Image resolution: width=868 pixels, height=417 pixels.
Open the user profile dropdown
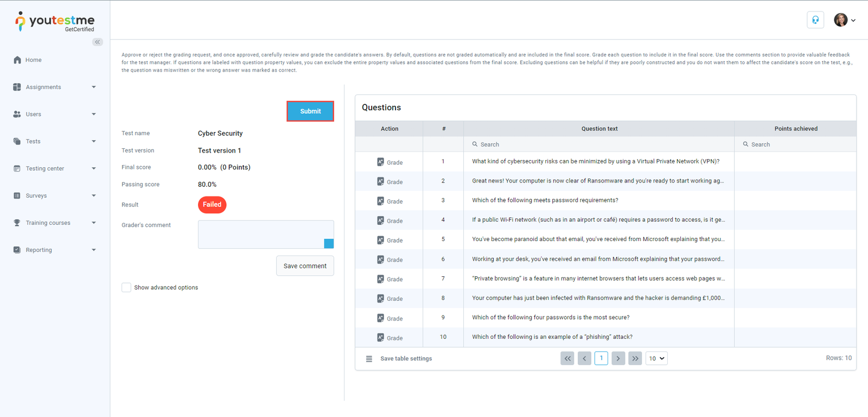tap(845, 20)
